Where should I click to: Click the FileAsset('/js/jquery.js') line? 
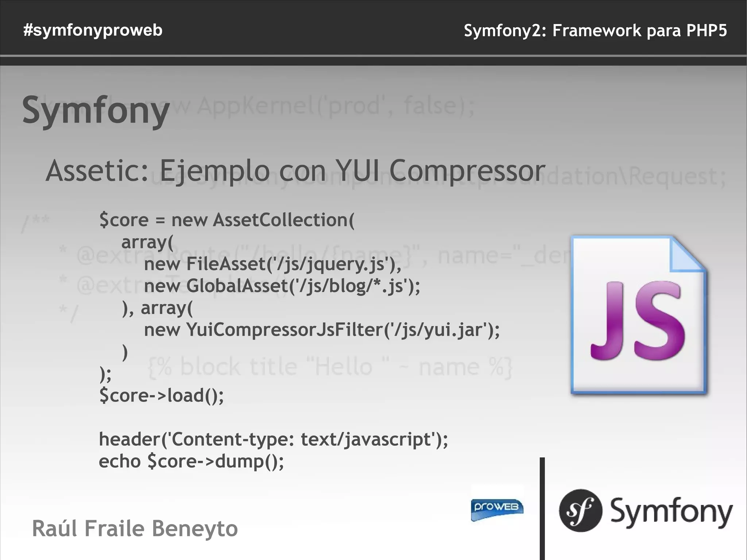tap(272, 264)
